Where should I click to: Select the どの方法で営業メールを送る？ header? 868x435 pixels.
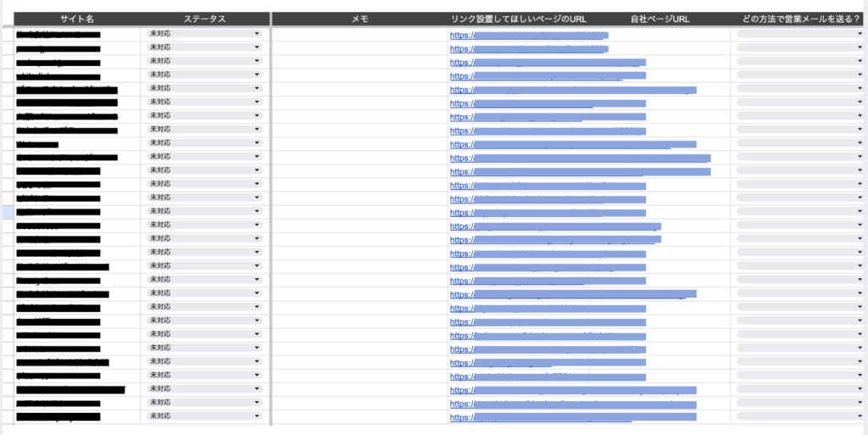pos(800,19)
